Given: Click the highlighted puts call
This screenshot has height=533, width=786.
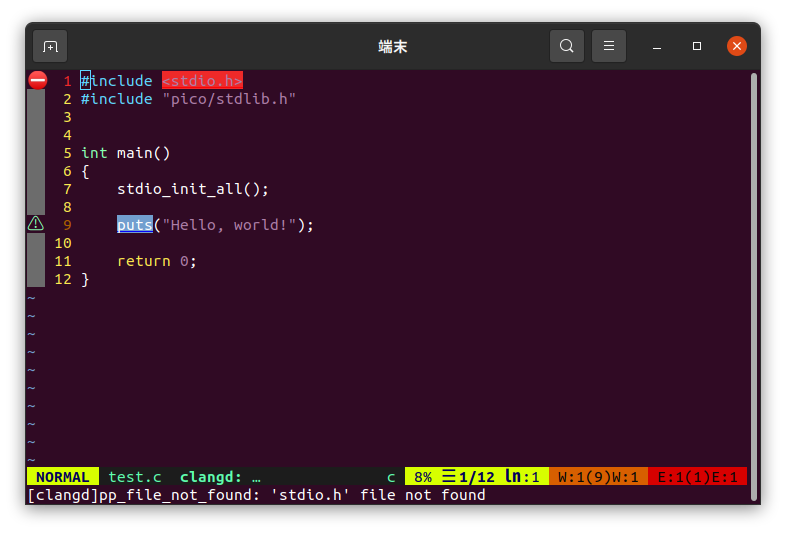Looking at the screenshot, I should (134, 225).
